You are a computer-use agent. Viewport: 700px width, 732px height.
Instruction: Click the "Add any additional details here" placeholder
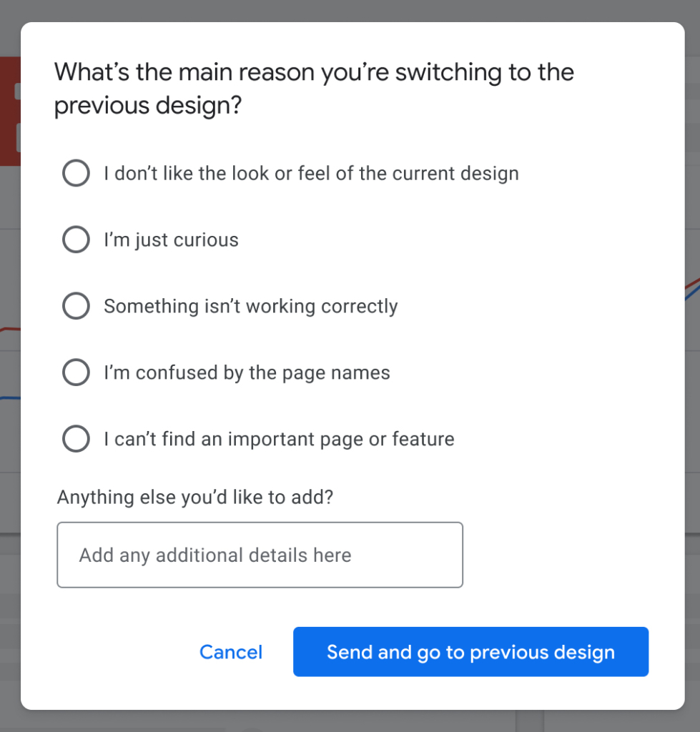pyautogui.click(x=215, y=555)
